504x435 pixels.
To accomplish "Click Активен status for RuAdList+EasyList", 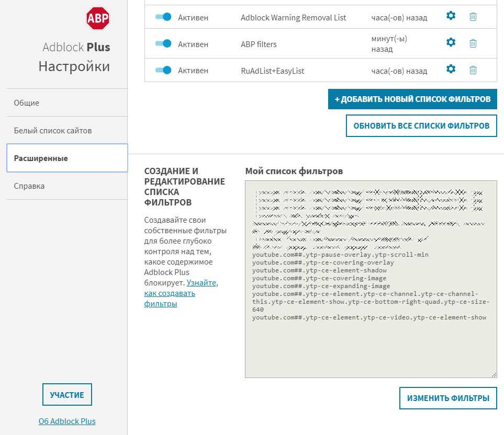I will (193, 71).
